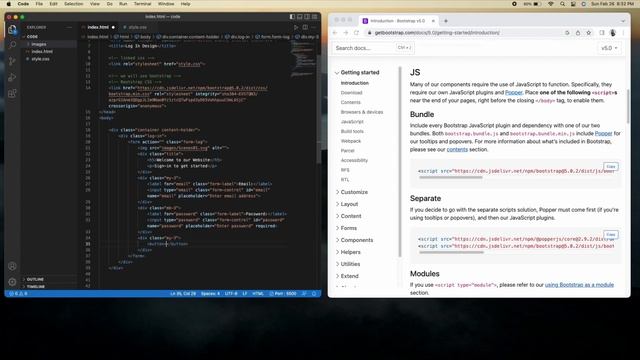This screenshot has height=360, width=640.
Task: Run the file with editor play button
Action: [296, 27]
